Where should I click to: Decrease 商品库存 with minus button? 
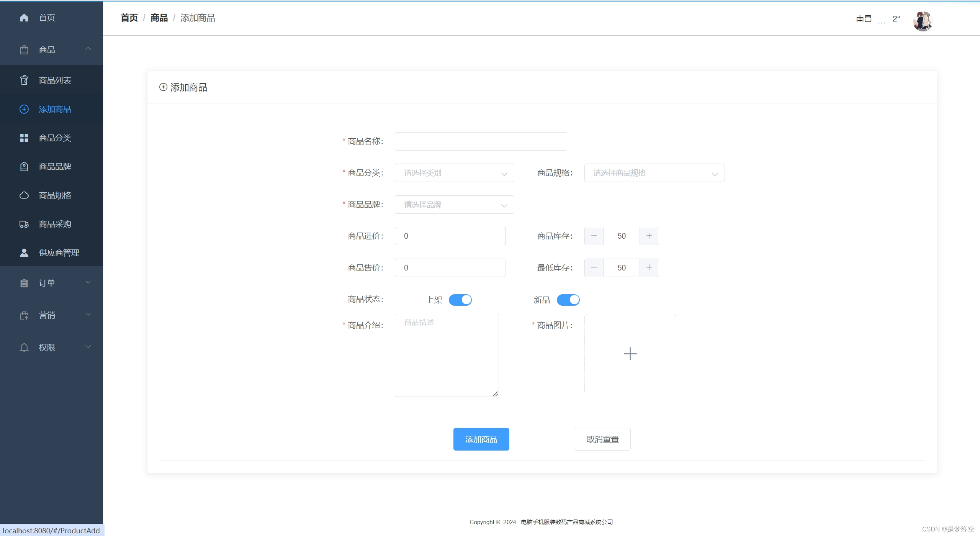594,236
